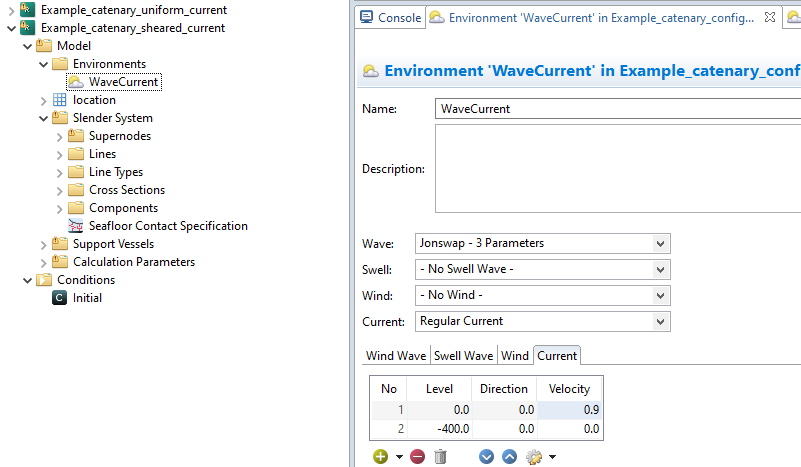The width and height of the screenshot is (801, 467).
Task: Select the WaveCurrent environment in tree
Action: [x=122, y=82]
